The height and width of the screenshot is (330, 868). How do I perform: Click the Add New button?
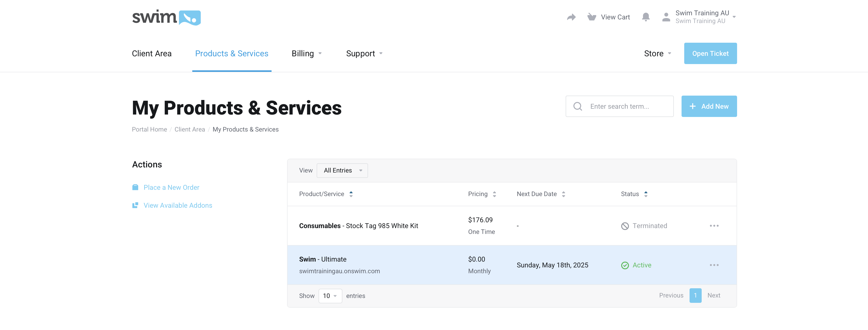coord(709,107)
